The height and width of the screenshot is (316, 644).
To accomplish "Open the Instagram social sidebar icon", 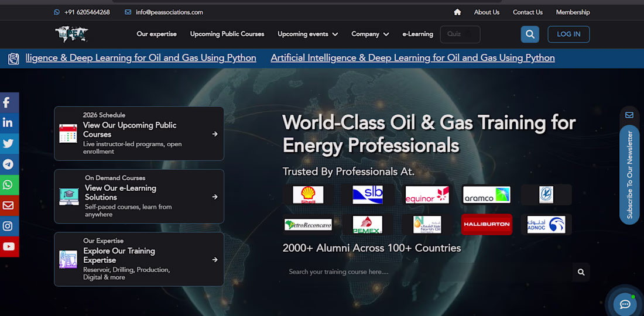I will 8,226.
